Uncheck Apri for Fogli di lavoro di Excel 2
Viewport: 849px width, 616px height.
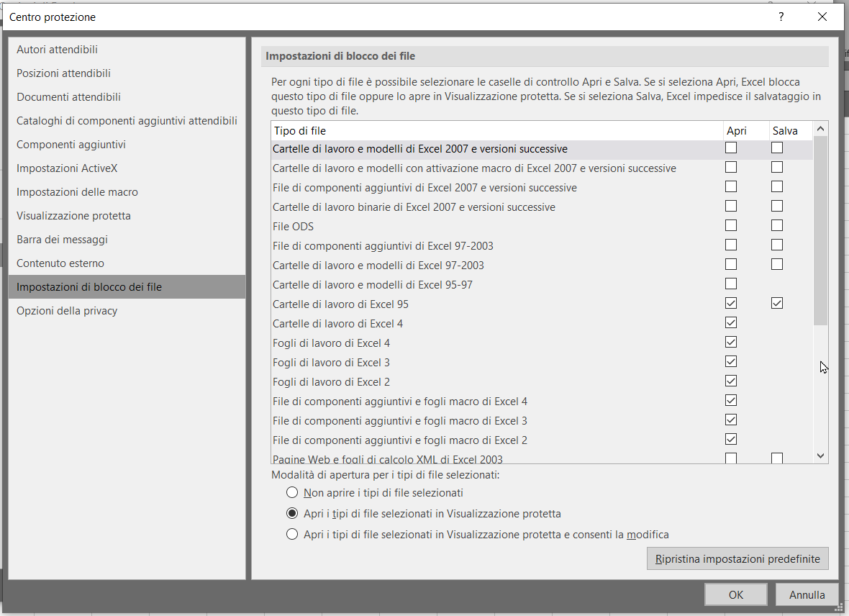[731, 381]
